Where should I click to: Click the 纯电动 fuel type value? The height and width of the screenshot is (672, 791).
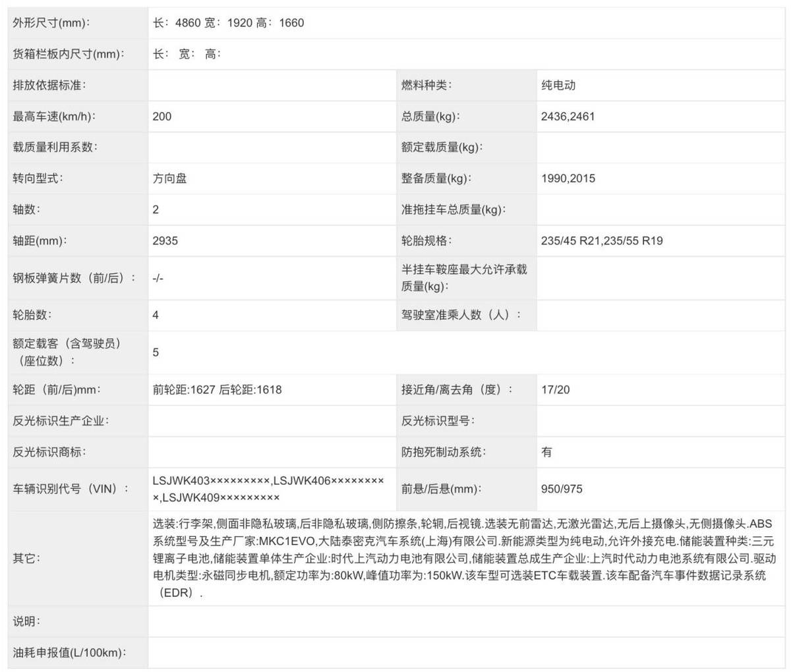[x=558, y=85]
